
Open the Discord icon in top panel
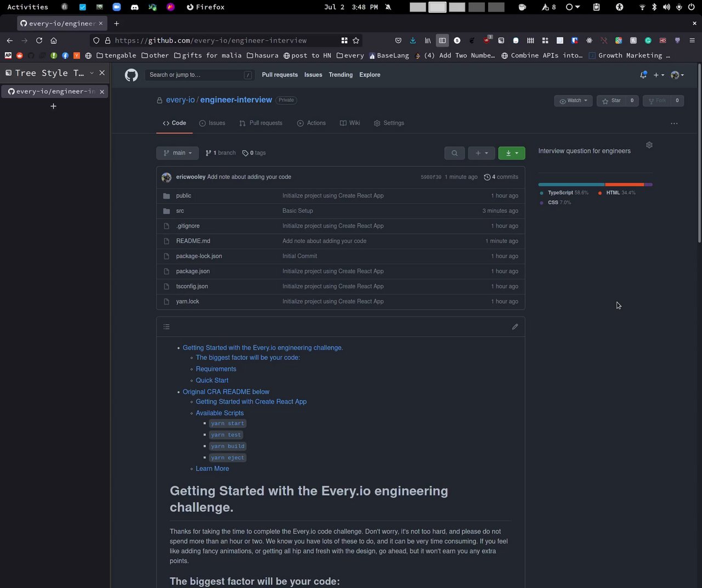click(x=134, y=7)
